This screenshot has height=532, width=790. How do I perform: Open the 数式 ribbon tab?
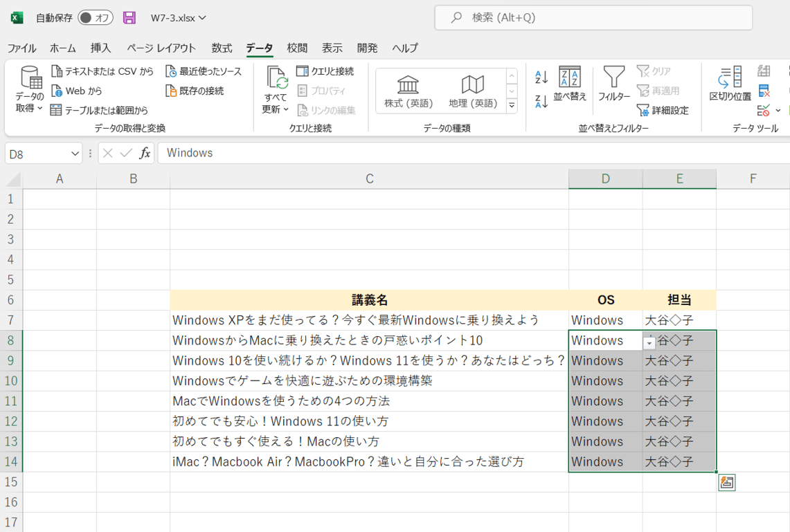[222, 48]
